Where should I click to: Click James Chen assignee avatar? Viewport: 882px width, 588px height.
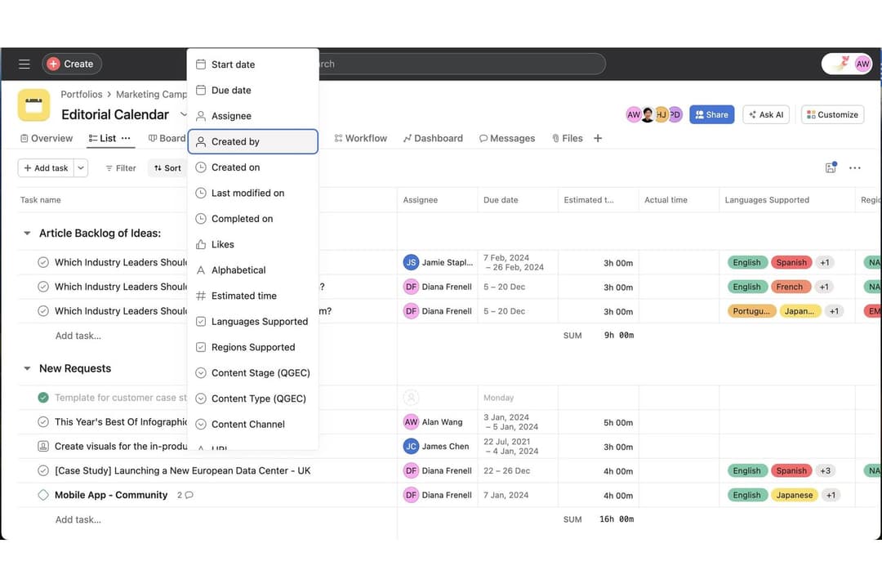[411, 446]
